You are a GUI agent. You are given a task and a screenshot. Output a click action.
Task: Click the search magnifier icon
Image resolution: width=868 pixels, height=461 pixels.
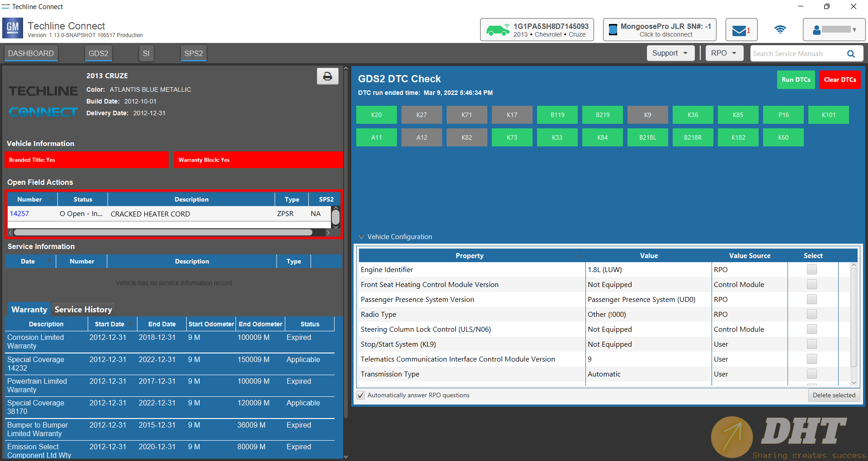click(851, 54)
